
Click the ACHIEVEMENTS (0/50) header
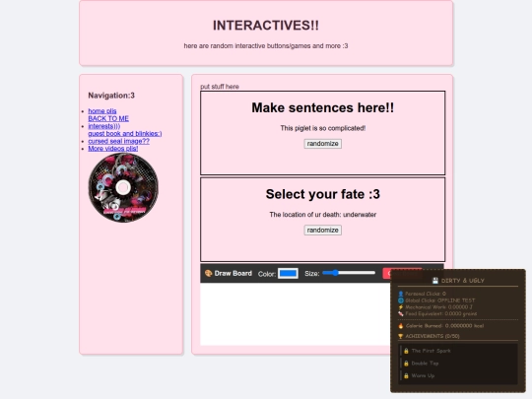point(430,336)
